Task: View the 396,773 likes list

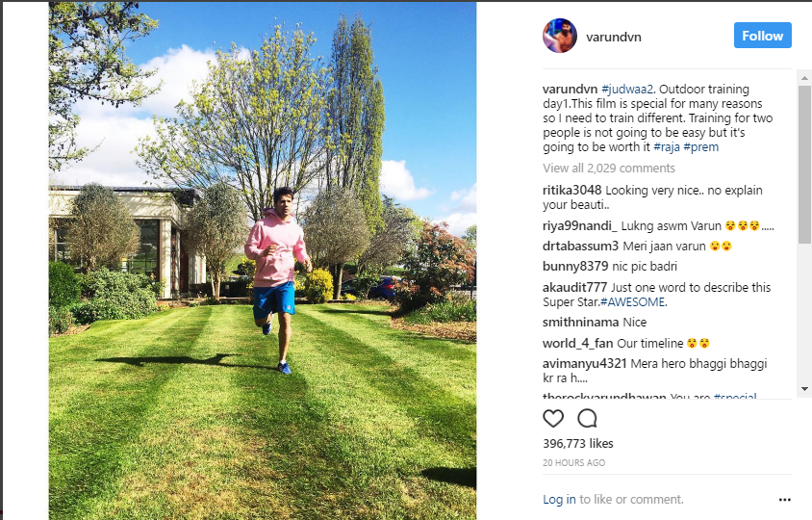Action: click(x=578, y=443)
